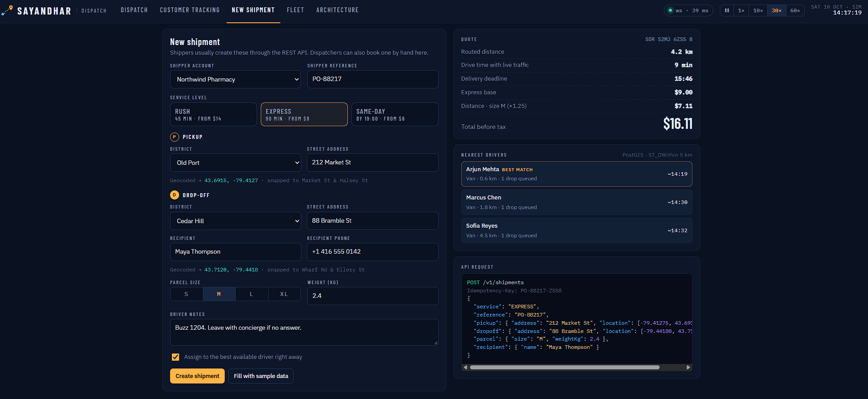
Task: Click Fill with sample data button
Action: pyautogui.click(x=261, y=376)
